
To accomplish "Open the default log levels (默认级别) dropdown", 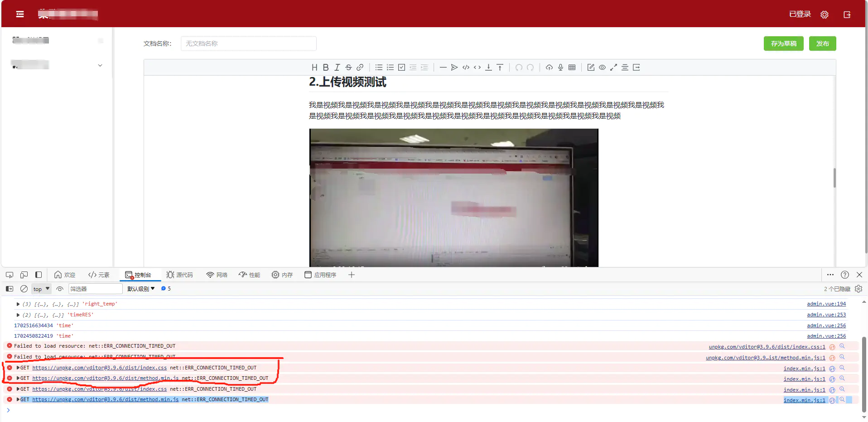I will click(141, 289).
